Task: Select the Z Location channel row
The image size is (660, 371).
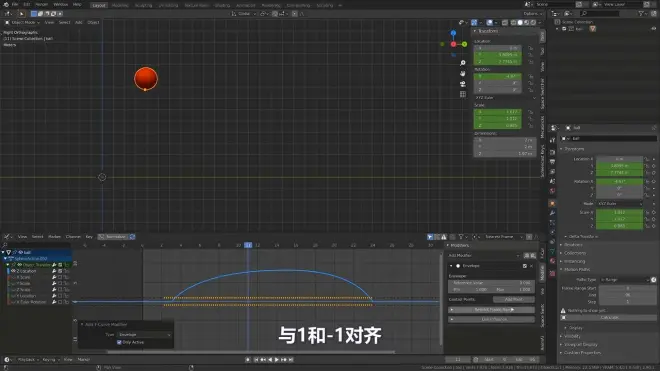Action: 36,271
